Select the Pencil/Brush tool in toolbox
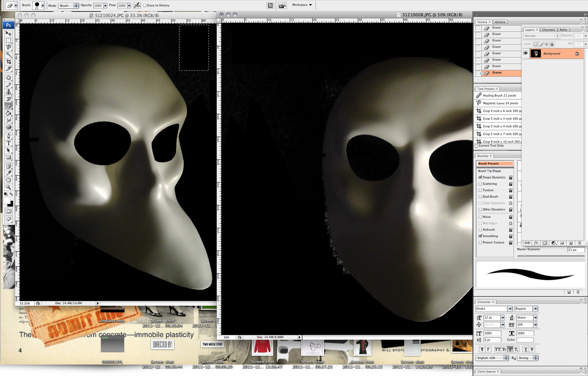The width and height of the screenshot is (588, 376). [x=8, y=85]
